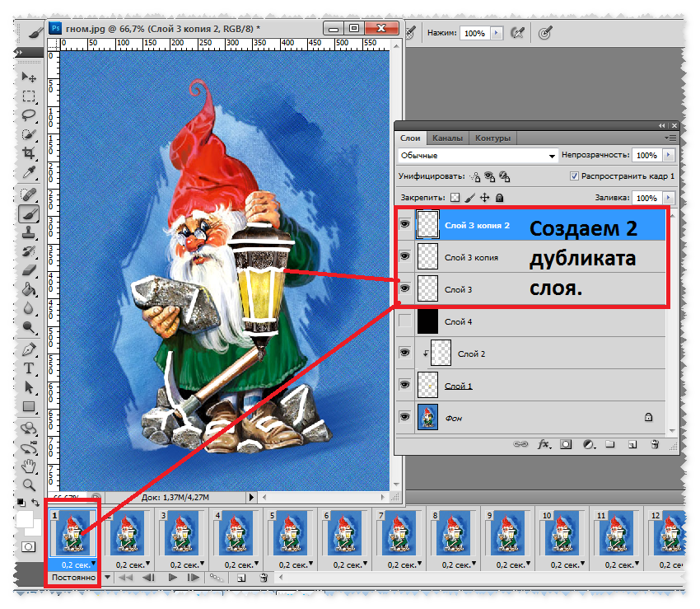Screen dimensions: 700x609
Task: Open layer style fx menu
Action: pos(544,444)
